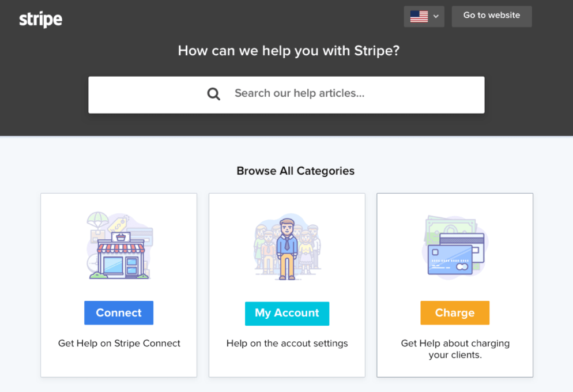The image size is (573, 392).
Task: Click the US flag icon
Action: point(419,17)
